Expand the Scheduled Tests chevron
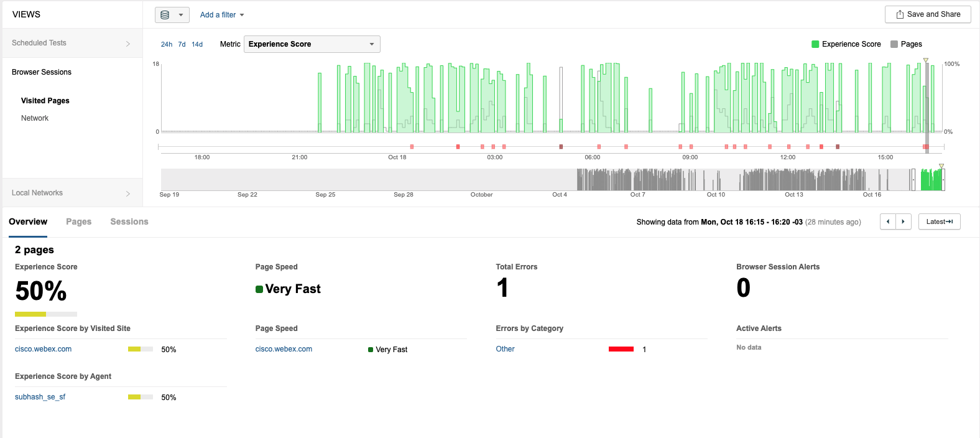 [128, 44]
